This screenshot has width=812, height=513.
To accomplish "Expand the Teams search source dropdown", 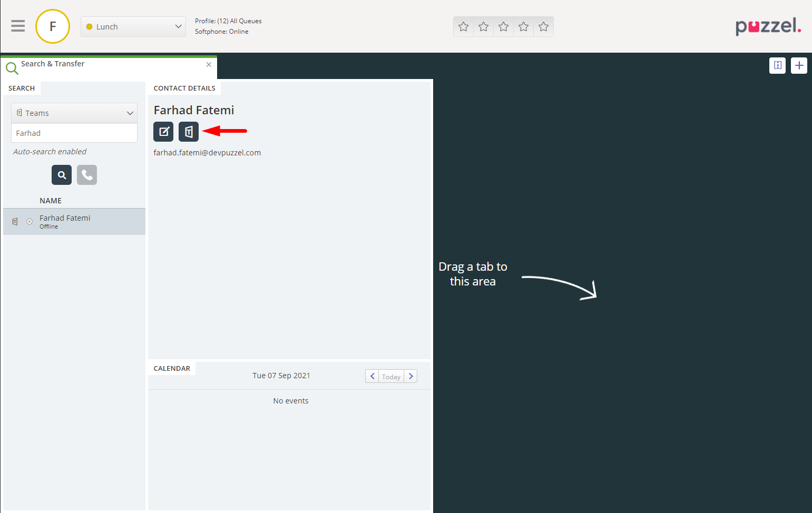I will [x=74, y=113].
